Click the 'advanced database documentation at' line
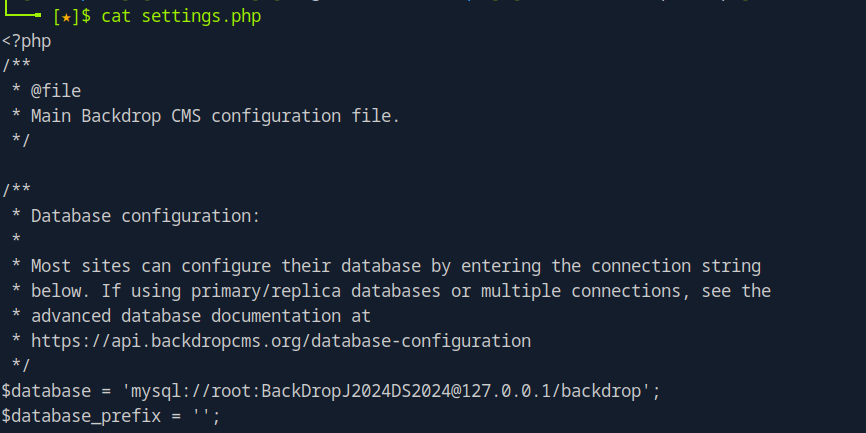 point(201,315)
